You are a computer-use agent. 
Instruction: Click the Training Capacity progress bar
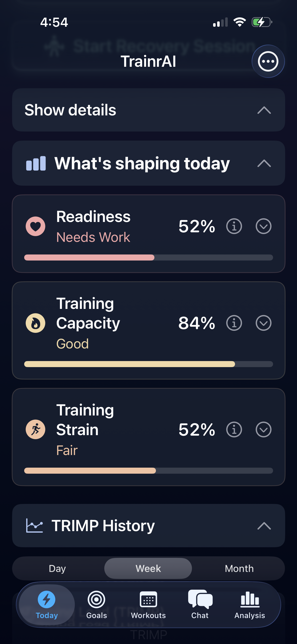click(x=148, y=364)
